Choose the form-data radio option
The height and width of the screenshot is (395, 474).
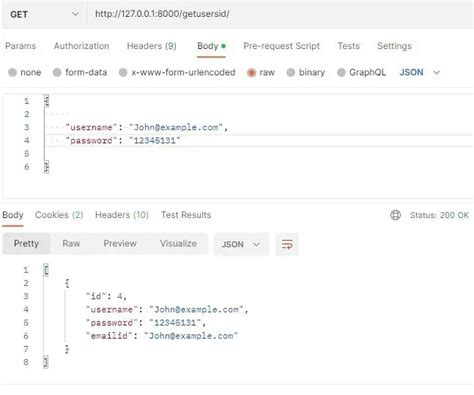pyautogui.click(x=57, y=72)
